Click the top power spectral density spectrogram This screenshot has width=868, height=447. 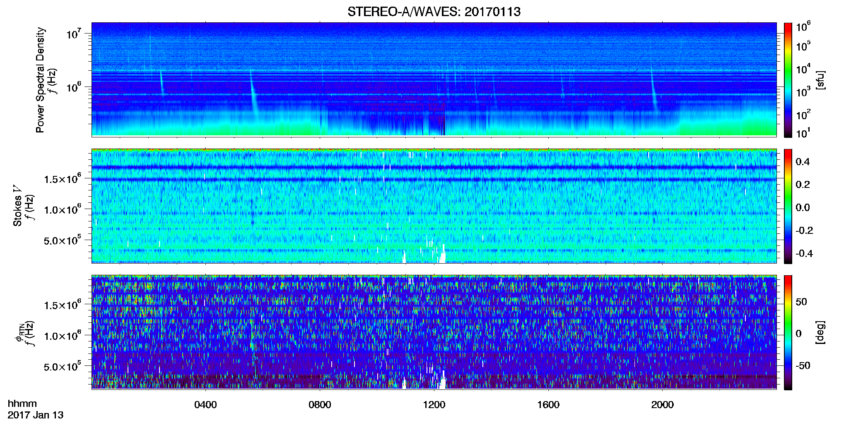point(434,79)
